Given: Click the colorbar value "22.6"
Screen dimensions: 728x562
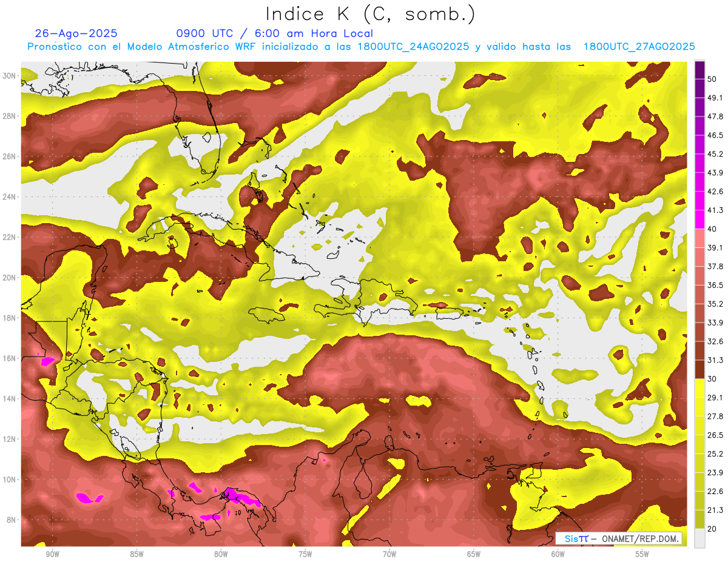Looking at the screenshot, I should point(715,491).
